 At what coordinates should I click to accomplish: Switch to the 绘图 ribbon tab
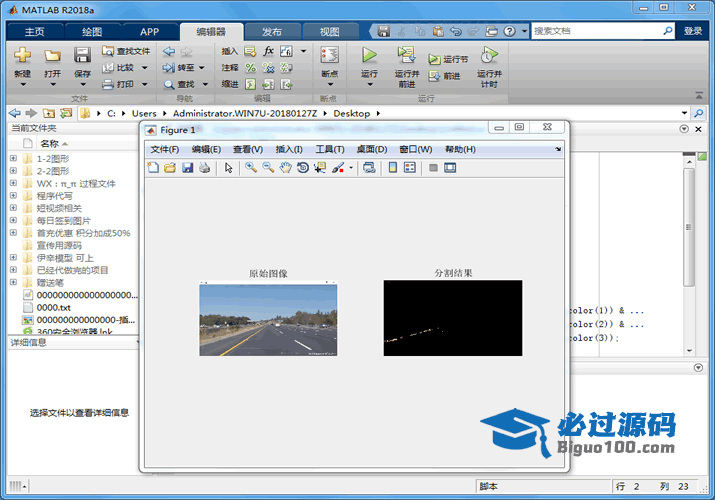point(91,31)
